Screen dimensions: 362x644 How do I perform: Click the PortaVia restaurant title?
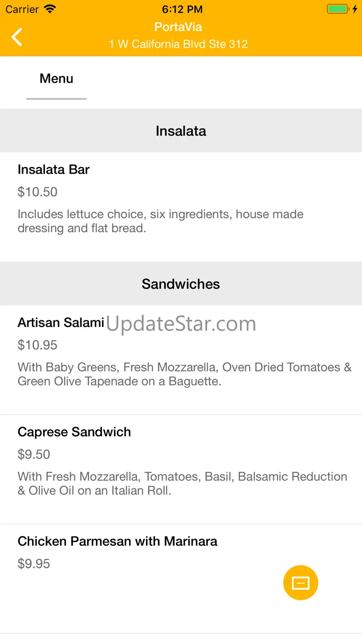coord(178,27)
